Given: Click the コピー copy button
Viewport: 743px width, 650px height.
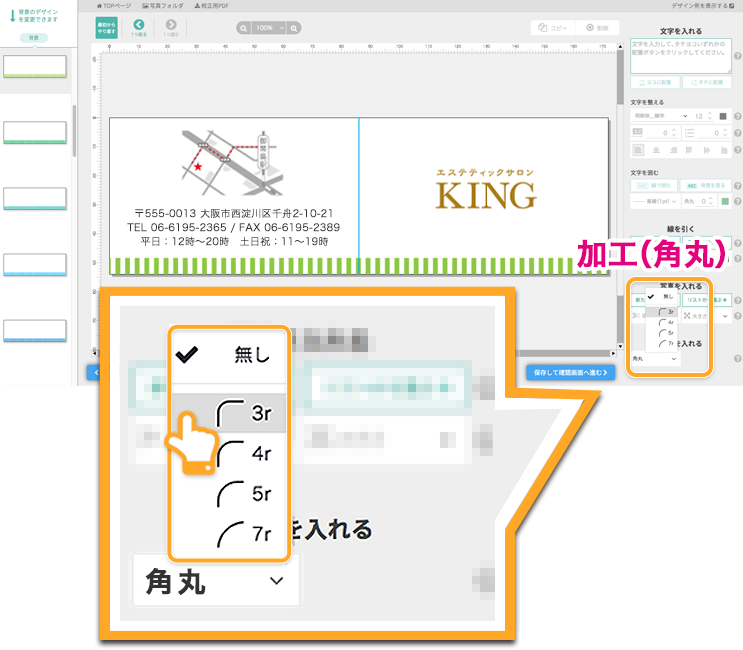Looking at the screenshot, I should point(553,28).
